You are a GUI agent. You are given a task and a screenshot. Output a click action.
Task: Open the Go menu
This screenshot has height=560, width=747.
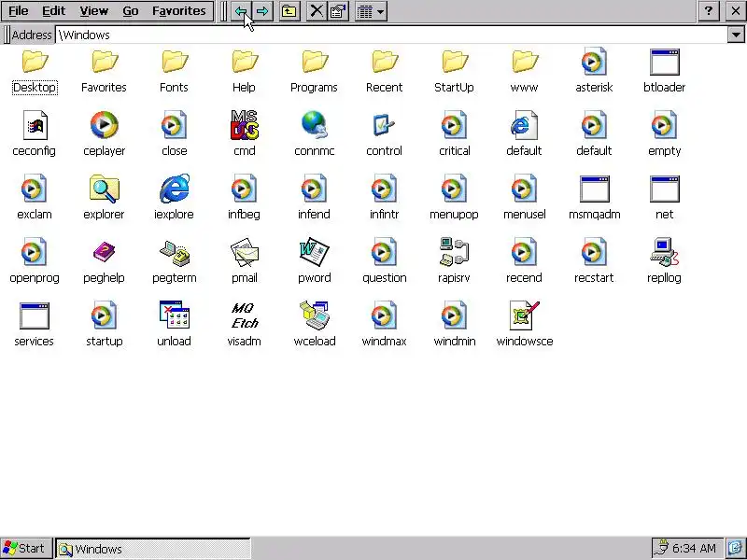click(x=130, y=10)
